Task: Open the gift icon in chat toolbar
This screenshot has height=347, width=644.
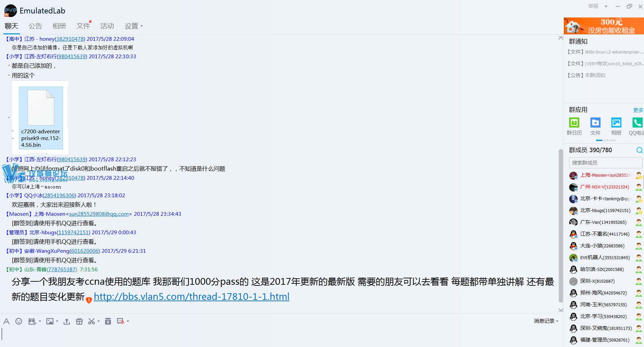Action: click(79, 321)
